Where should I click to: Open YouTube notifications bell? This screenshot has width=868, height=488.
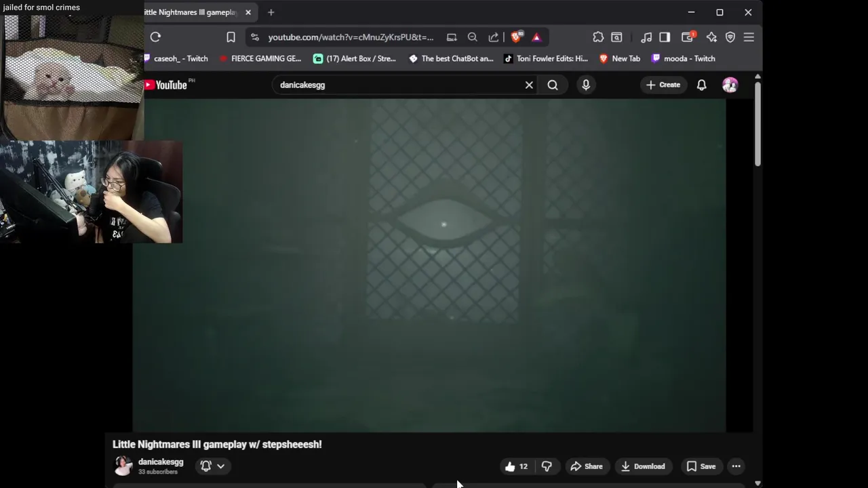tap(702, 85)
